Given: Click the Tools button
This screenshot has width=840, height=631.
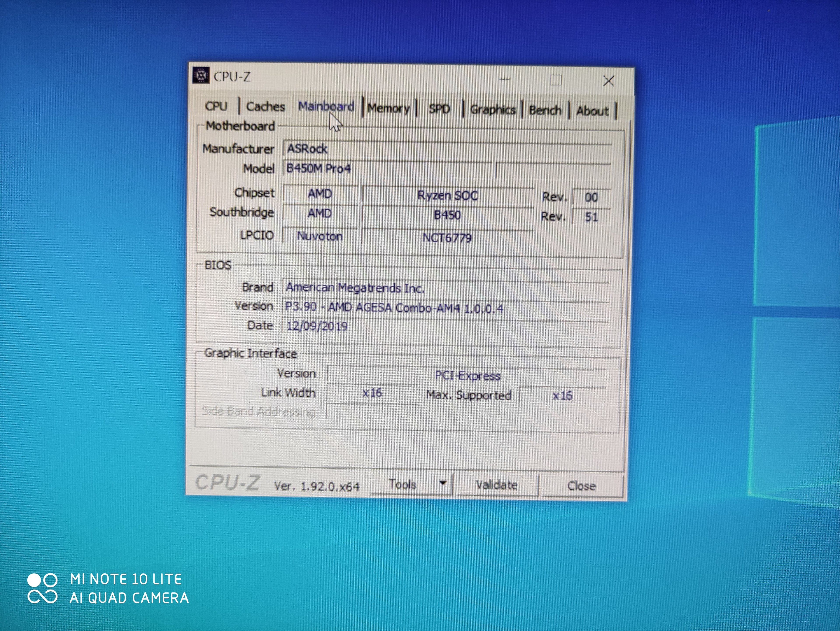Looking at the screenshot, I should pyautogui.click(x=402, y=484).
